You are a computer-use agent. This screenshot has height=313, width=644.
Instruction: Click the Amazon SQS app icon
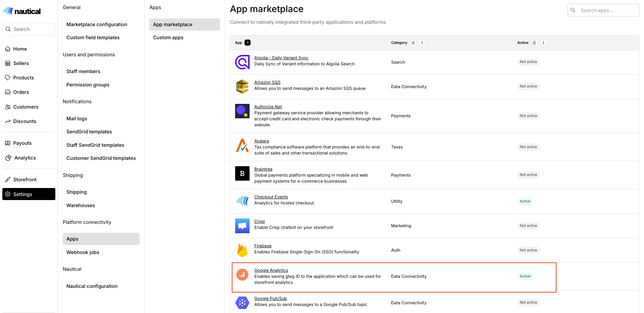pos(242,87)
